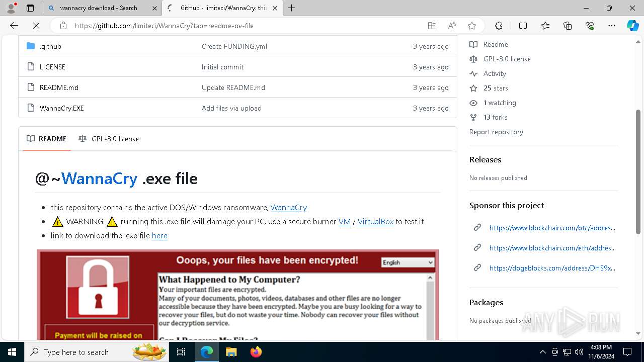Click the taskbar search box
The width and height of the screenshot is (644, 362).
coord(97,352)
